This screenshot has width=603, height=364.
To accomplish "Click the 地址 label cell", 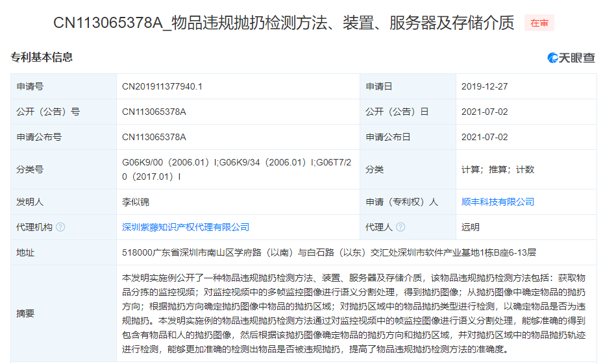I will [x=64, y=252].
